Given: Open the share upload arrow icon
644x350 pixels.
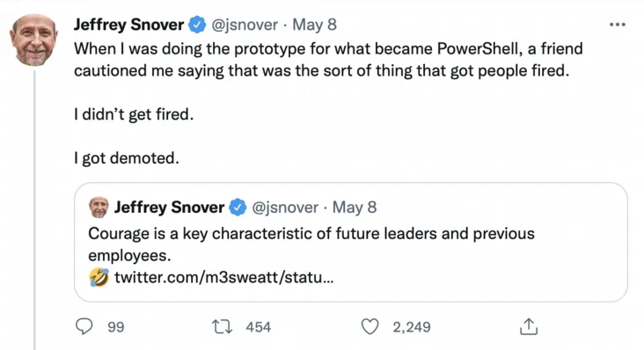Looking at the screenshot, I should coord(529,326).
